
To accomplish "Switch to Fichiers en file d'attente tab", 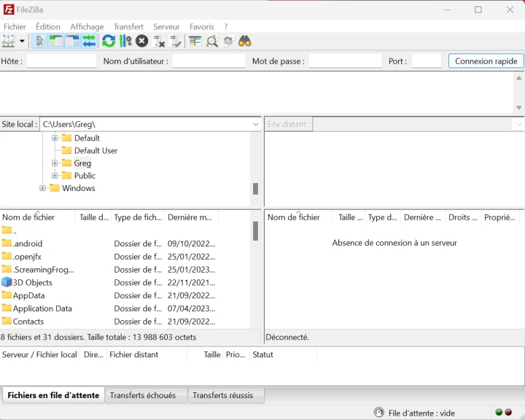I will (53, 395).
